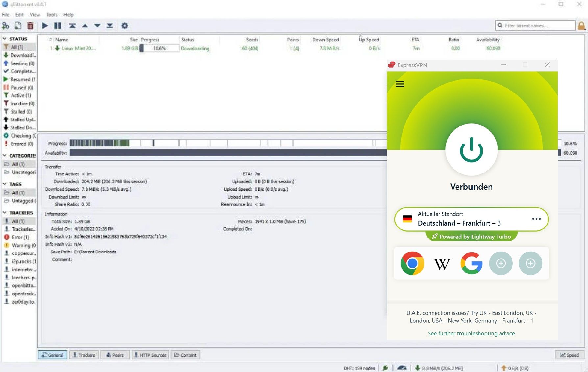Click the Filter torrent names search field
The width and height of the screenshot is (588, 372).
tap(535, 25)
